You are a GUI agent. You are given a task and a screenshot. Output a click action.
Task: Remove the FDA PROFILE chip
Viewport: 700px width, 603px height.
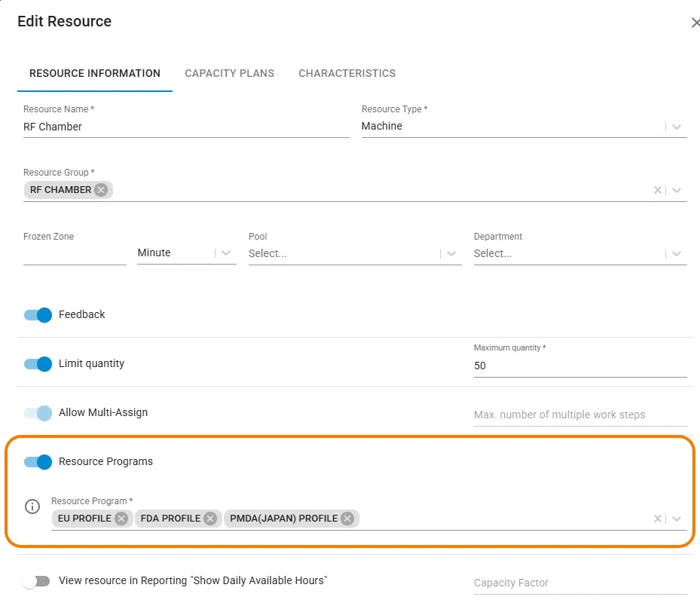[210, 518]
